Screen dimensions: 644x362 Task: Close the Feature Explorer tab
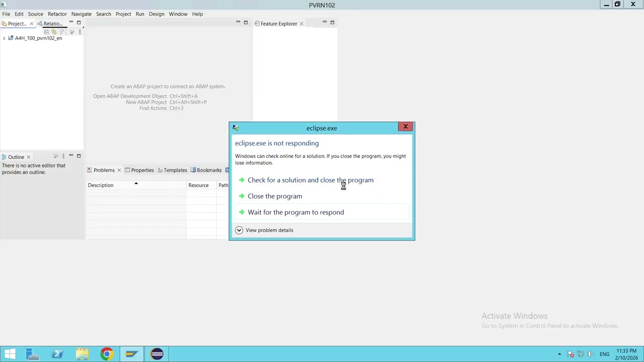[x=301, y=24]
